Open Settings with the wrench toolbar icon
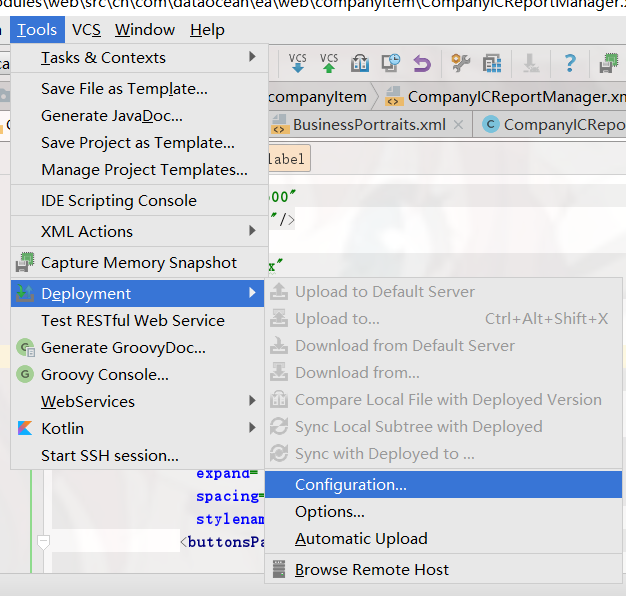 pos(460,63)
